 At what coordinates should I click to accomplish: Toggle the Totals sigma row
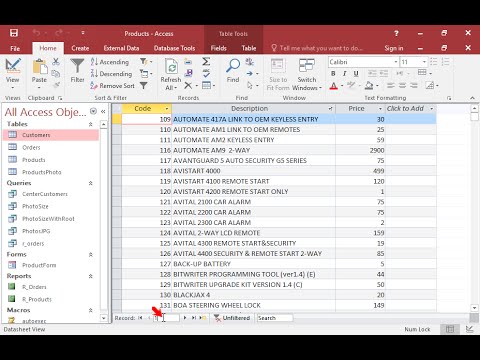tap(206, 62)
